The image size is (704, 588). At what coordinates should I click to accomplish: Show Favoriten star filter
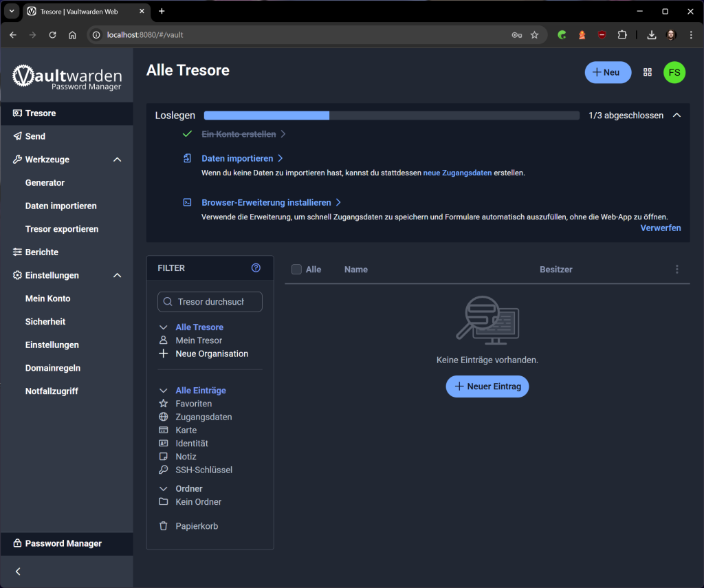click(193, 404)
